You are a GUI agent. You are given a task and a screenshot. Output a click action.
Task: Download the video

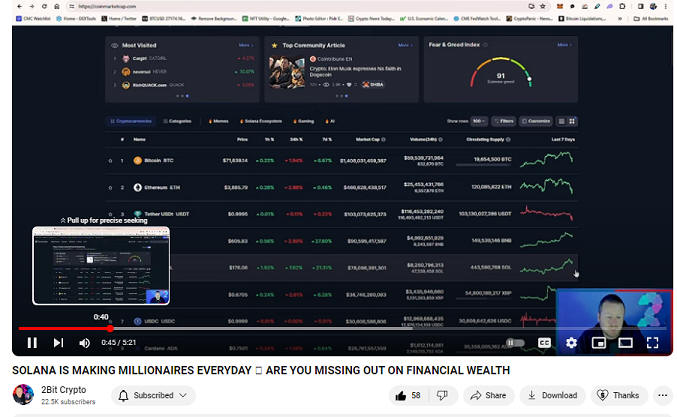click(552, 395)
